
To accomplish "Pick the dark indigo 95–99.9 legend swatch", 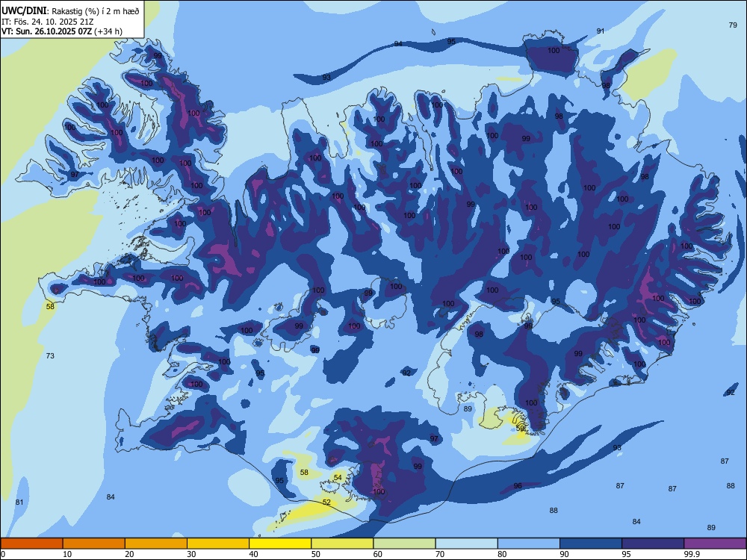I will click(x=653, y=544).
